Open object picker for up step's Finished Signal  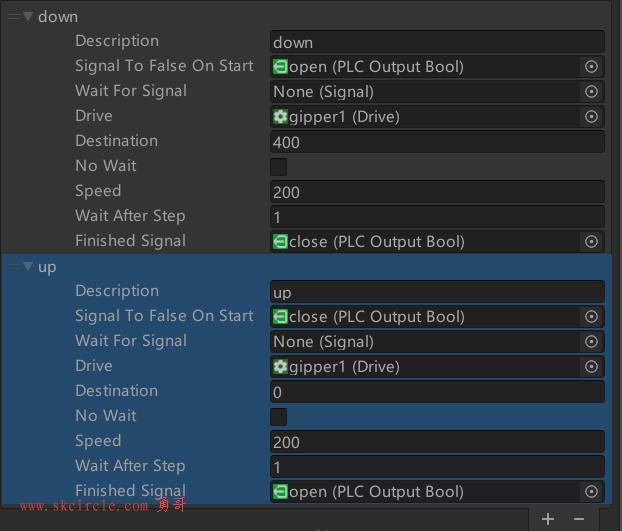click(591, 492)
